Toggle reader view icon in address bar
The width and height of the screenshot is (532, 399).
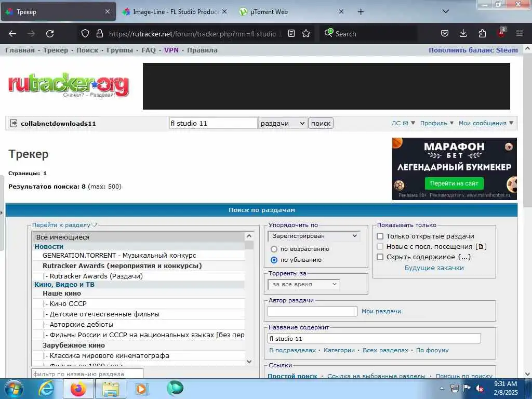[x=291, y=33]
